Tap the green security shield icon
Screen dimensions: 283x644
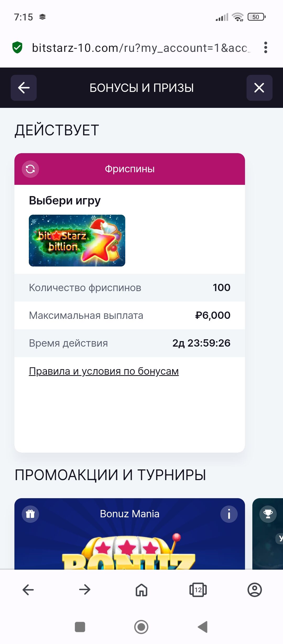[17, 47]
